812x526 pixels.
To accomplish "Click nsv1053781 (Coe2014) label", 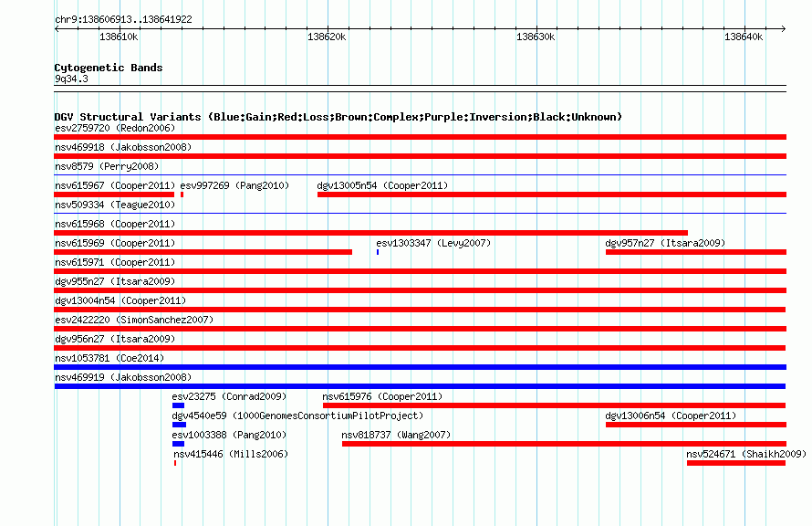I will tap(109, 358).
